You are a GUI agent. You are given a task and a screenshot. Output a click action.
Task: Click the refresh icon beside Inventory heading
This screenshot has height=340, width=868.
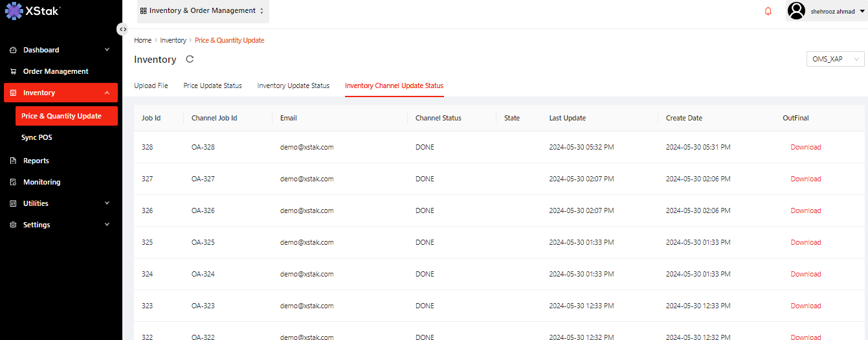click(190, 59)
